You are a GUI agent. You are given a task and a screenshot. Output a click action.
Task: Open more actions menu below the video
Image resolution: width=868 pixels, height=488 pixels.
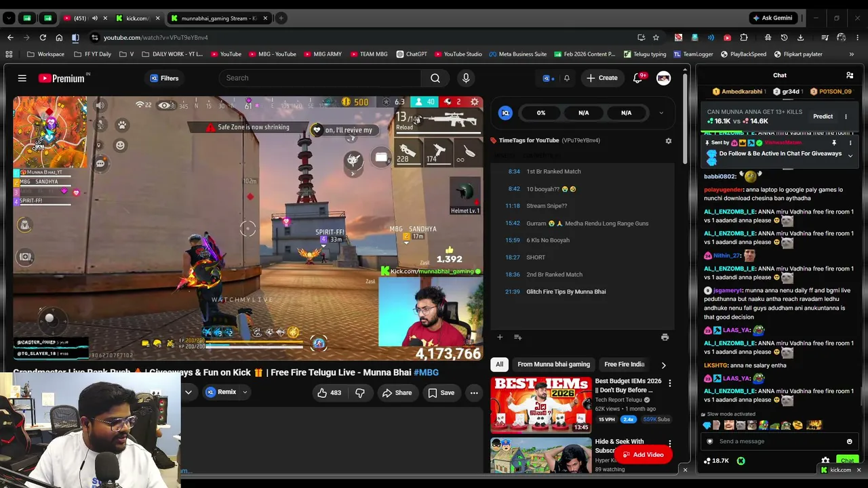(474, 392)
